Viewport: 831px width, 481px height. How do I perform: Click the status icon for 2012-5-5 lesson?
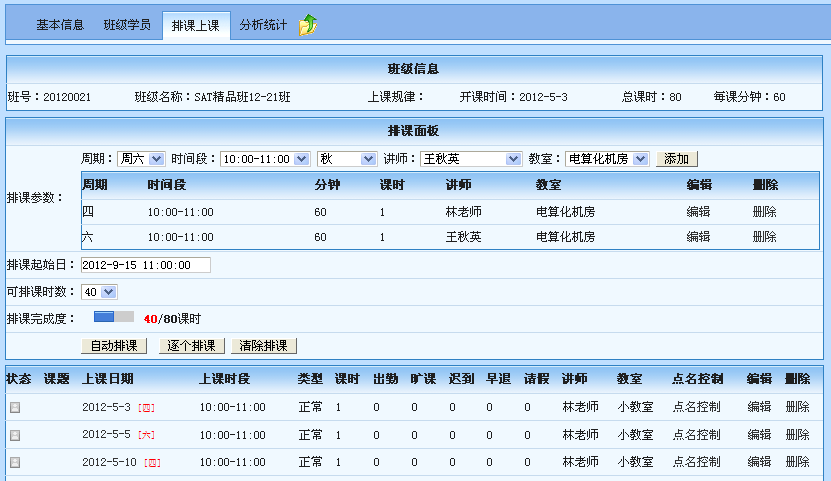coord(15,435)
